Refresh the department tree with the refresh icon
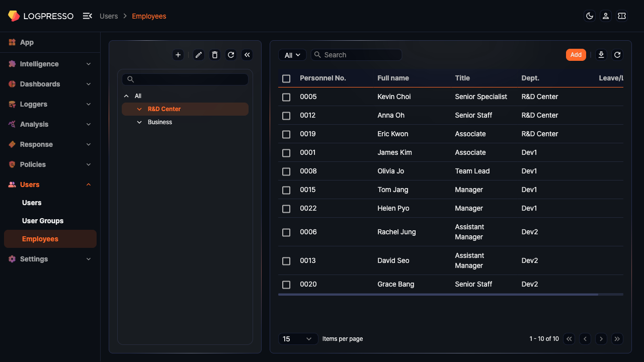644x362 pixels. pyautogui.click(x=231, y=54)
